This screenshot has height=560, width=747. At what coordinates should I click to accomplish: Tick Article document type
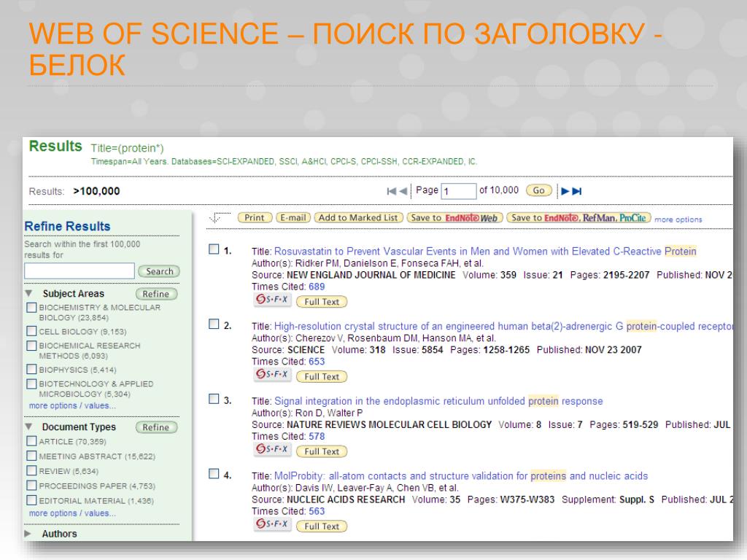tap(31, 441)
